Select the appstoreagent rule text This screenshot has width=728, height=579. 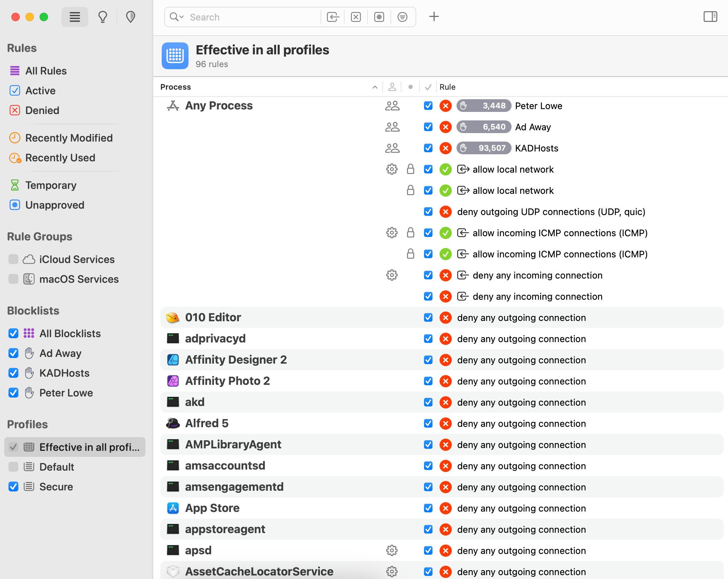pyautogui.click(x=521, y=530)
